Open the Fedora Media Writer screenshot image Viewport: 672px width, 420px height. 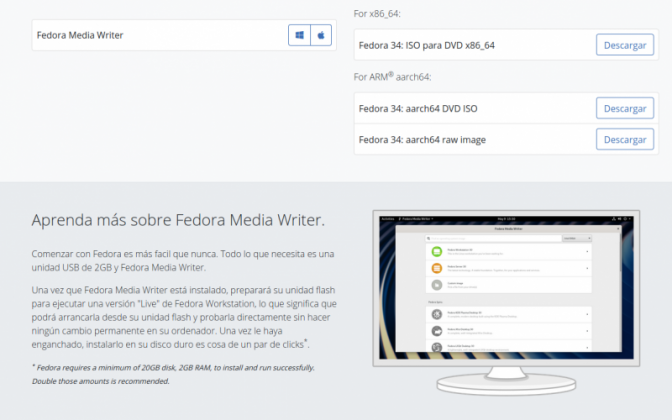(x=506, y=302)
